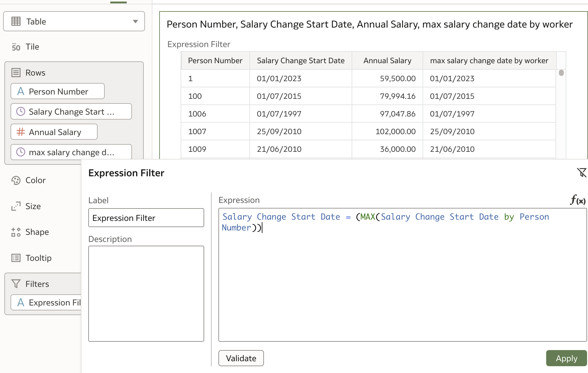Click the Color palette icon
The width and height of the screenshot is (588, 373).
[x=16, y=180]
